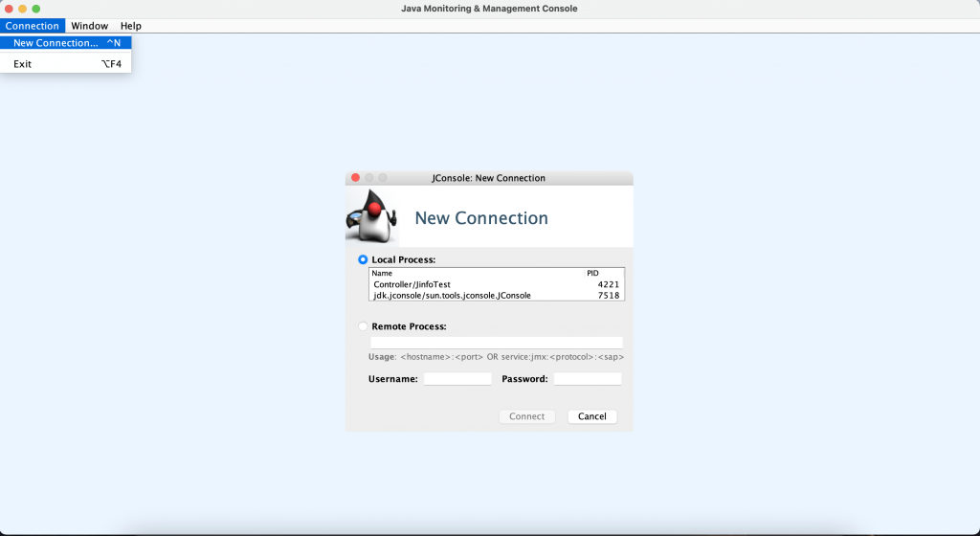Click the PID column header
The height and width of the screenshot is (536, 980).
(604, 273)
